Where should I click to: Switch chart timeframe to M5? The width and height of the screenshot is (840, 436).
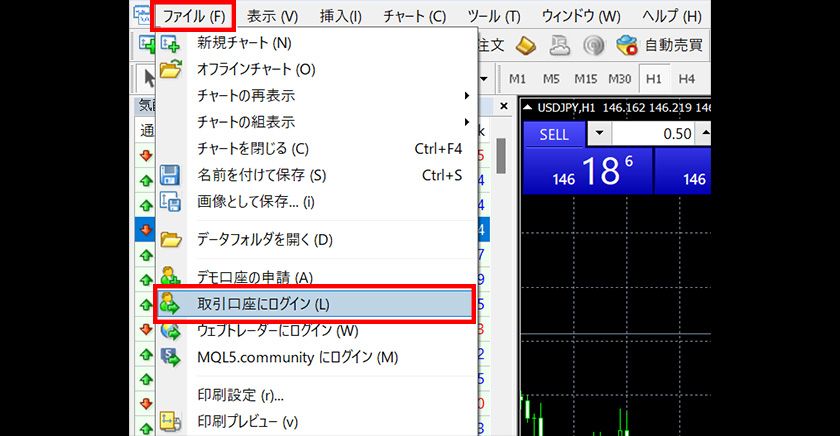[x=551, y=79]
